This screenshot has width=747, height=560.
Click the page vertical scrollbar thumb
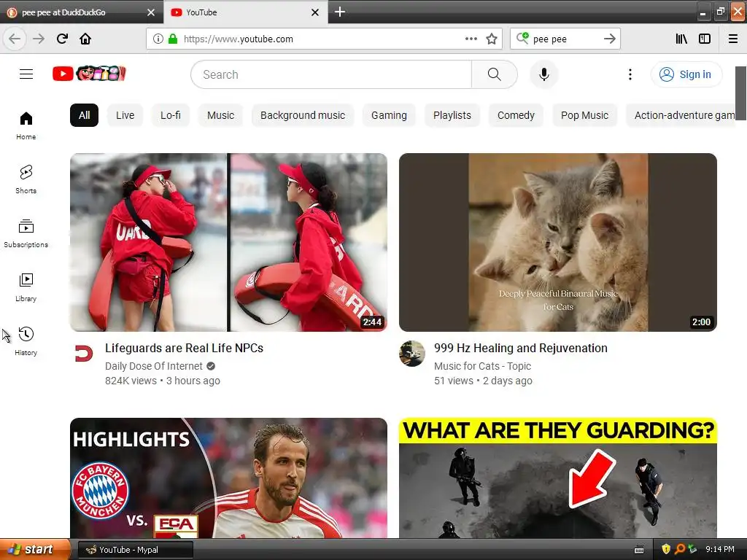pos(740,93)
